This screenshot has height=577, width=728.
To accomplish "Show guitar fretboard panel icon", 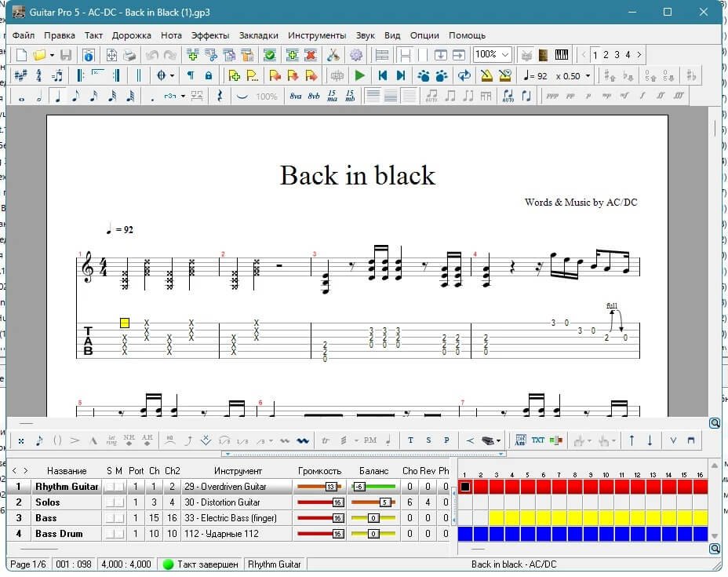I will point(543,55).
